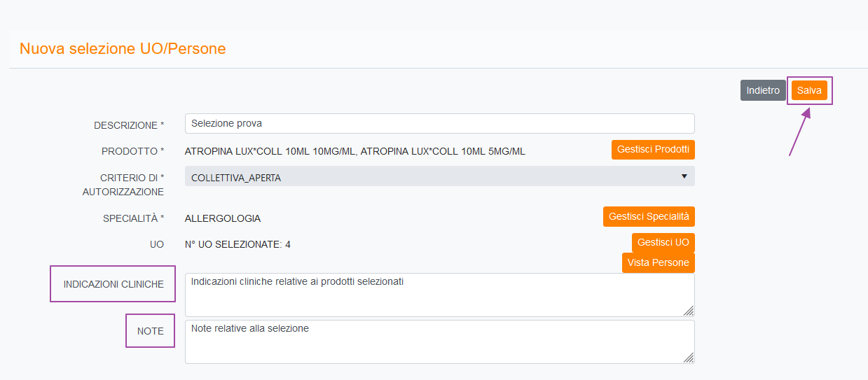Go back with the Indietro button
The image size is (868, 380).
tap(763, 90)
